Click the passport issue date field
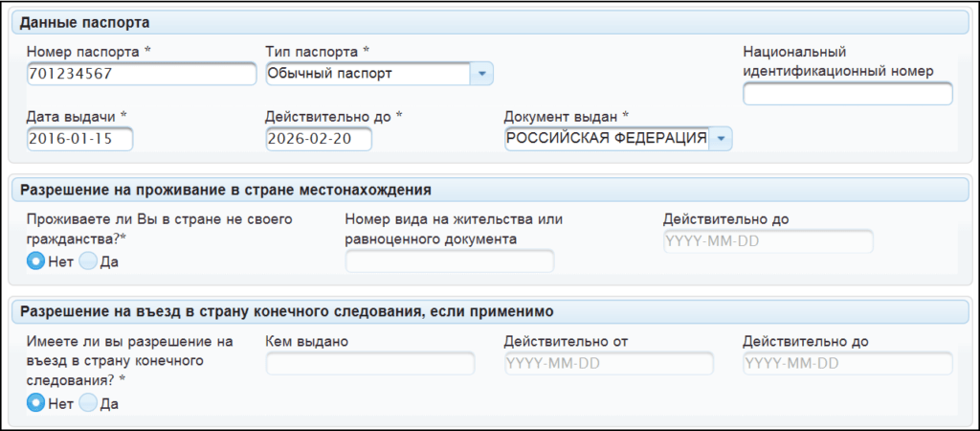Image resolution: width=980 pixels, height=431 pixels. point(79,140)
